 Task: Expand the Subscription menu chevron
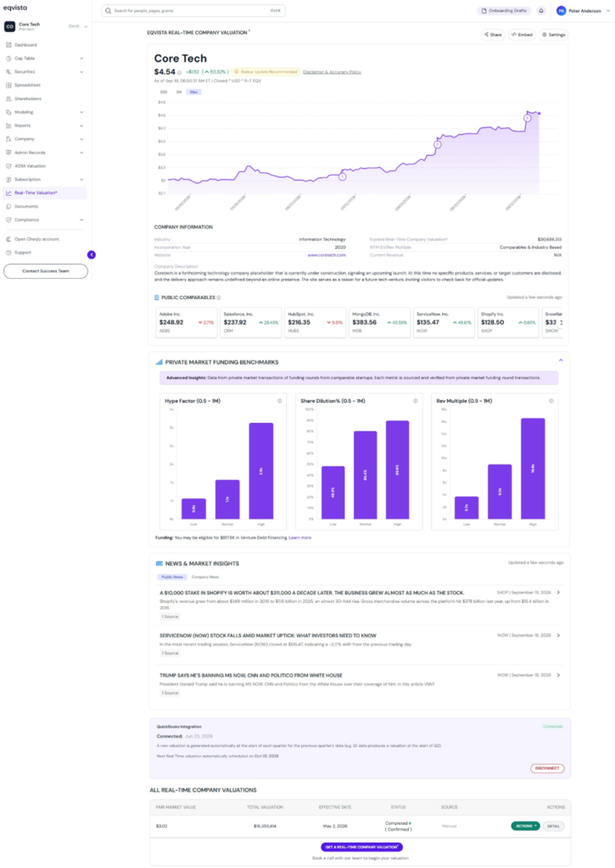[81, 180]
